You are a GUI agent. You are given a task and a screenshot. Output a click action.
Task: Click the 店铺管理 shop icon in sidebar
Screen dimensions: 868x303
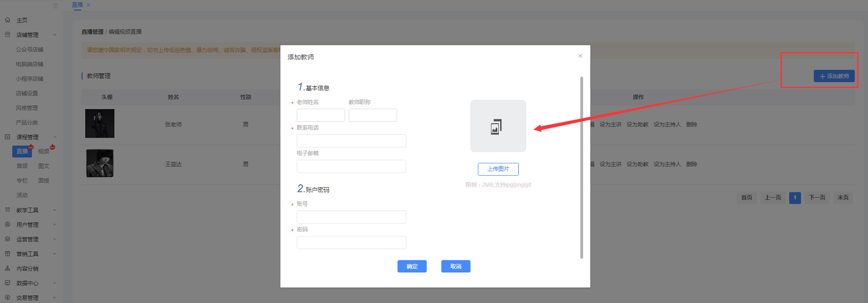8,35
